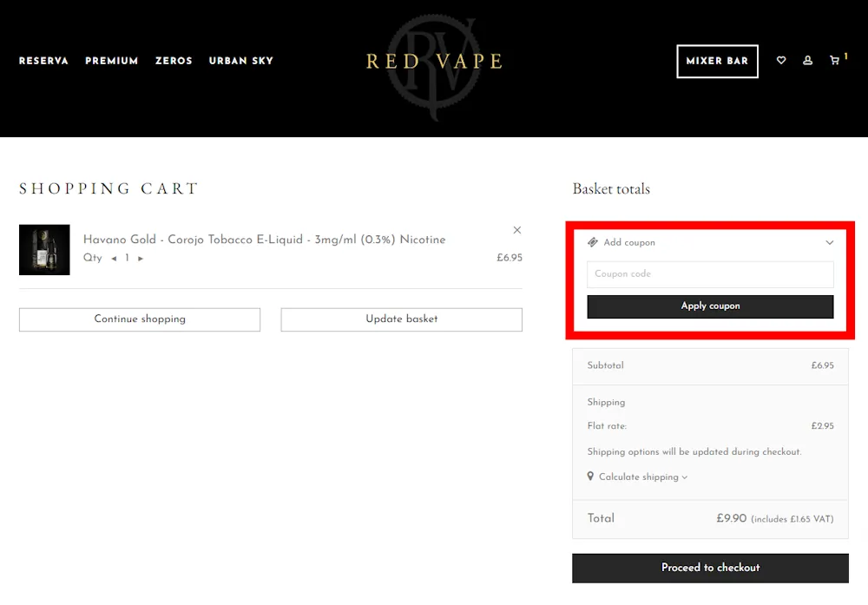This screenshot has height=605, width=868.
Task: Increase quantity with right arrow
Action: point(141,258)
